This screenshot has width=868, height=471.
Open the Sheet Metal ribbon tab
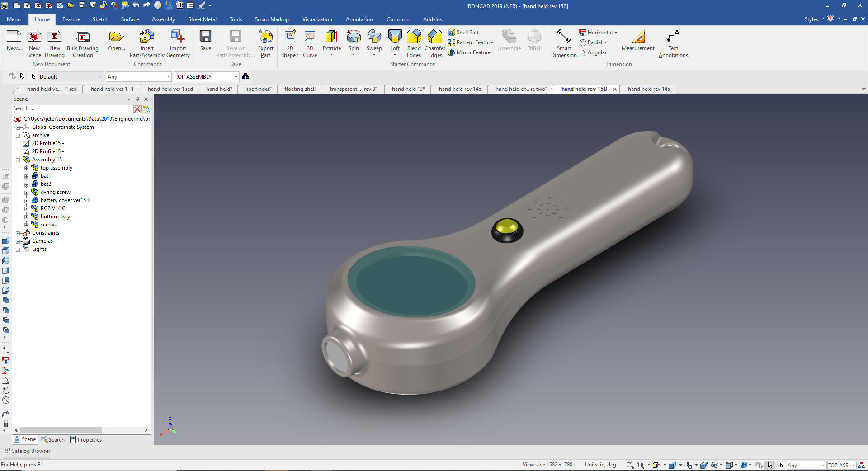point(202,19)
